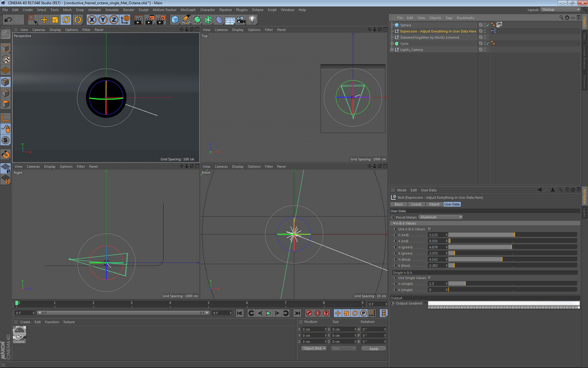Select the Scale tool

point(55,20)
